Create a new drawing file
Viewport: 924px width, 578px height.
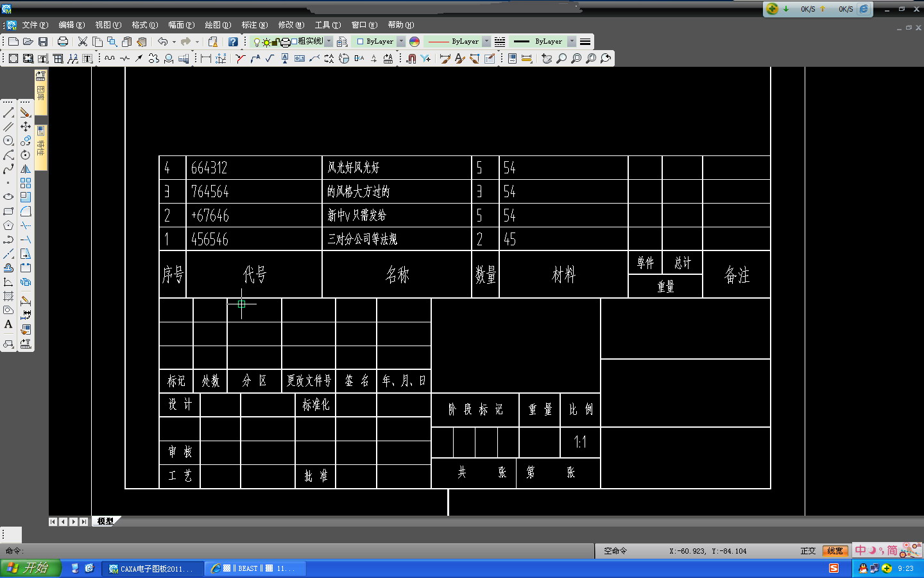[13, 42]
